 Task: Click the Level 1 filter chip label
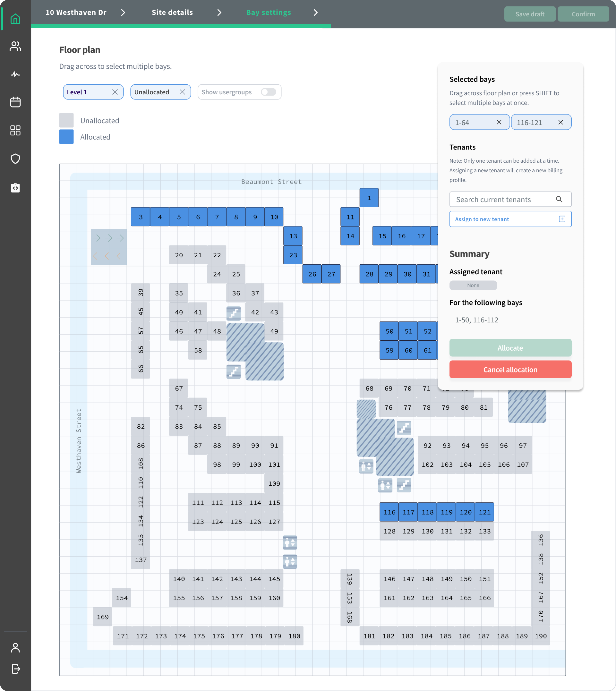click(77, 92)
